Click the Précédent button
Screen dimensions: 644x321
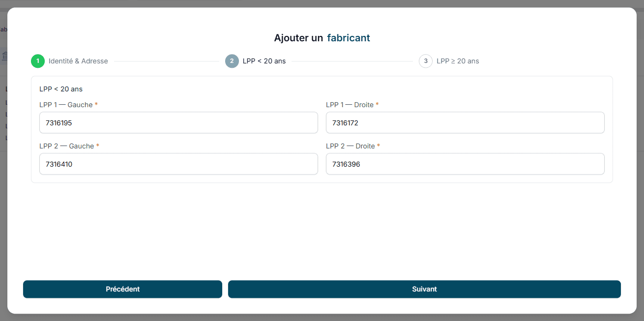point(122,289)
